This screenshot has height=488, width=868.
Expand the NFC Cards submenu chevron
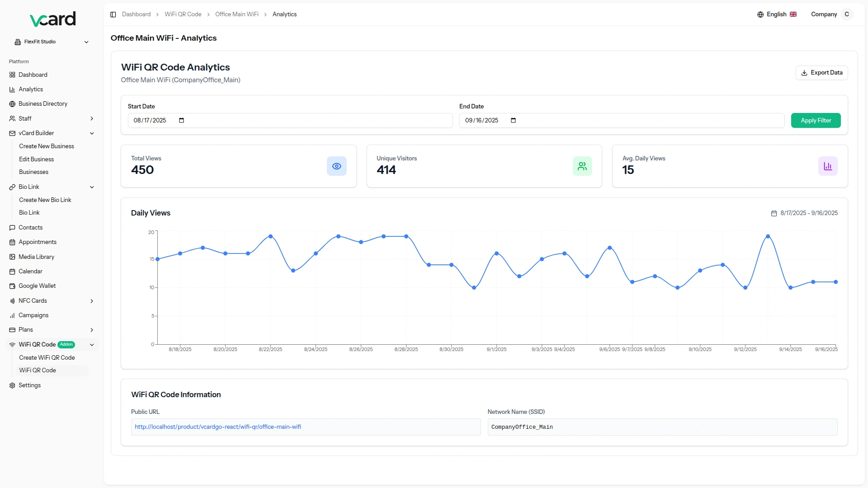(x=92, y=301)
